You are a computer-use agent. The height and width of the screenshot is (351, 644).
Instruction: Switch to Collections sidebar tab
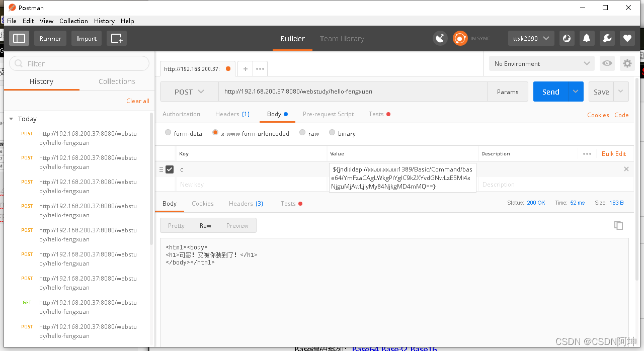point(117,81)
